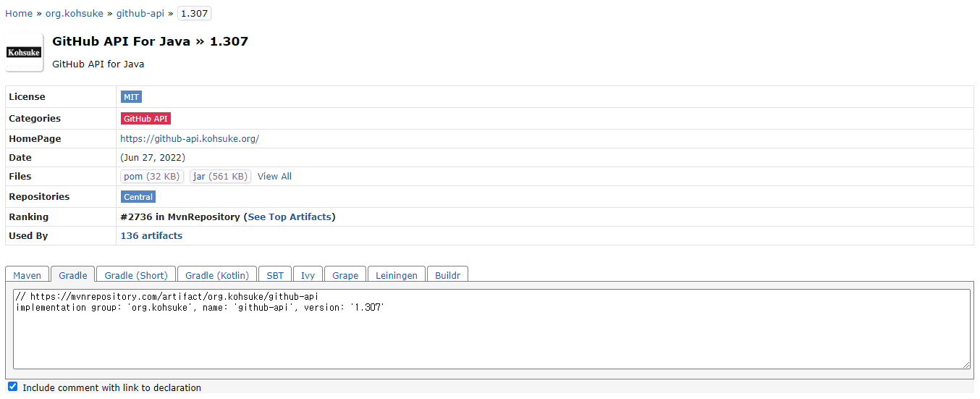The width and height of the screenshot is (980, 399).
Task: Click the Categories row label
Action: click(x=35, y=118)
